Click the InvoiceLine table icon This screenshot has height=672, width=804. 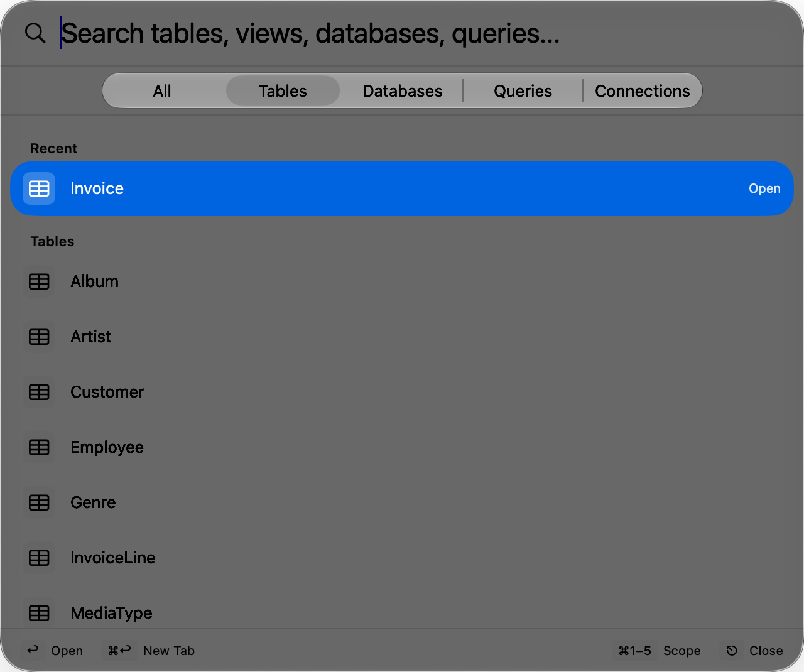coord(39,558)
